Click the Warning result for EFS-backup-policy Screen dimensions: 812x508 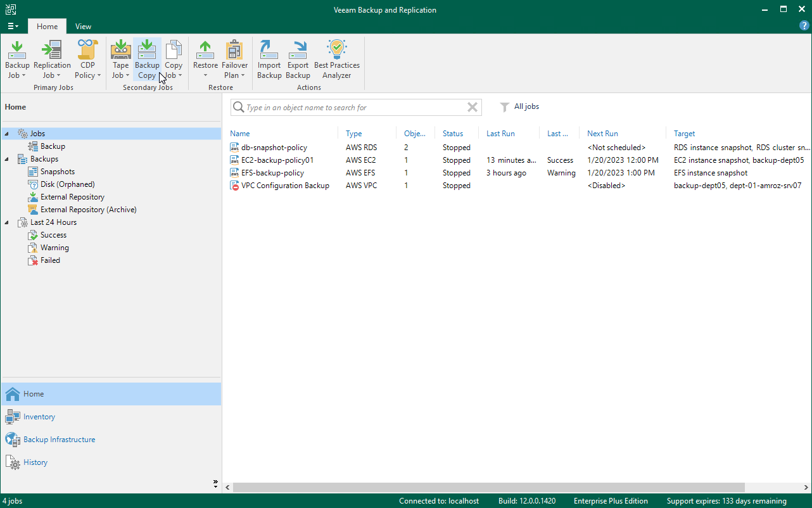coord(561,173)
